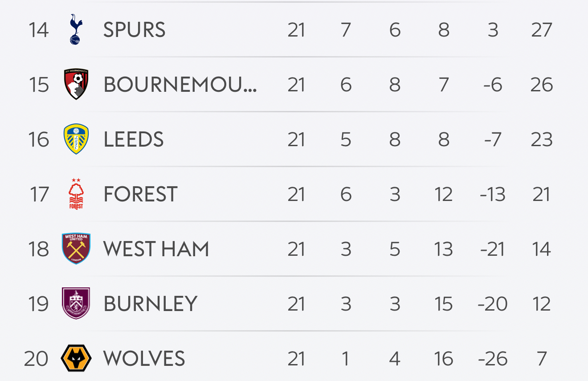Click position number 20 beside Wolves
The width and height of the screenshot is (588, 381).
point(36,359)
